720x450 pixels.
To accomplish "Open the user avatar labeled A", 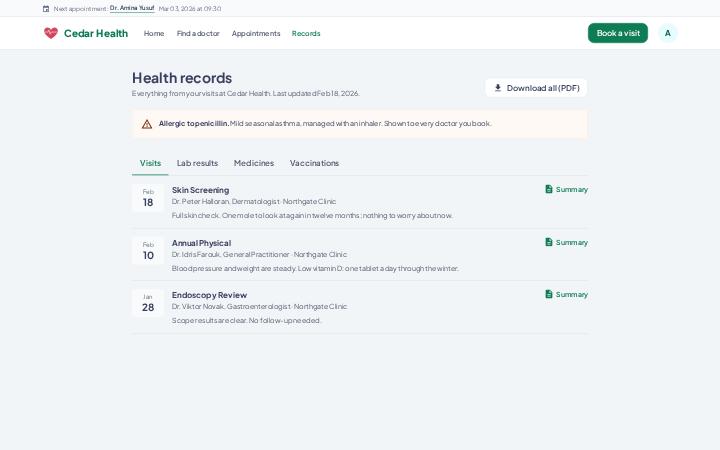I will (x=668, y=33).
